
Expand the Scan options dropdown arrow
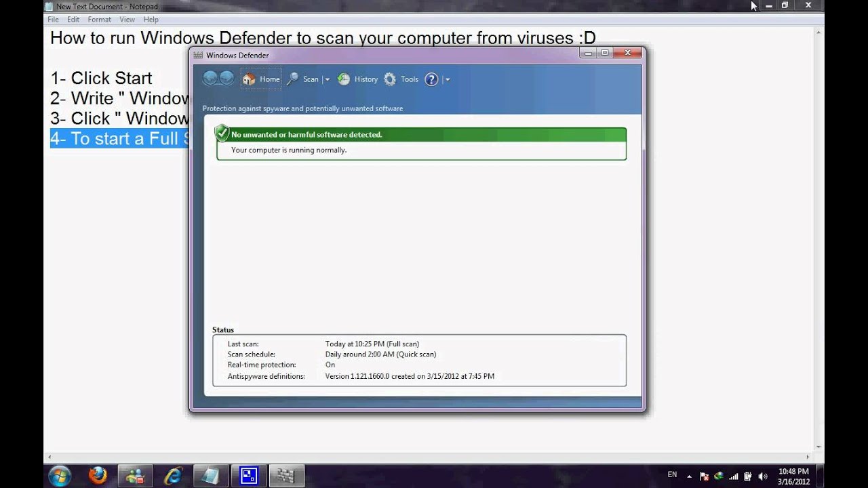coord(327,79)
